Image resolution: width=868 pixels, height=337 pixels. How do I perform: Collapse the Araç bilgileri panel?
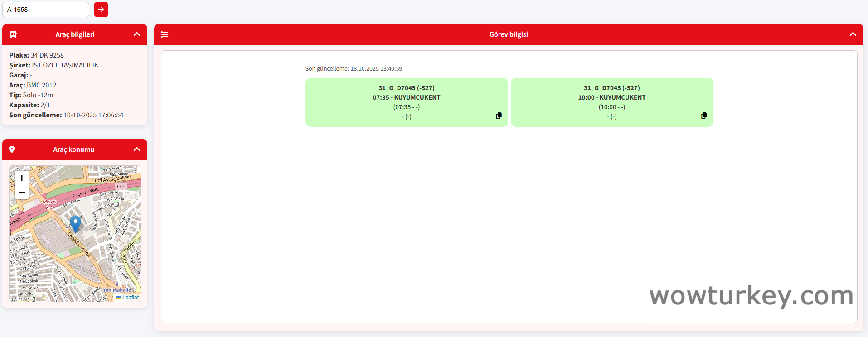point(137,34)
